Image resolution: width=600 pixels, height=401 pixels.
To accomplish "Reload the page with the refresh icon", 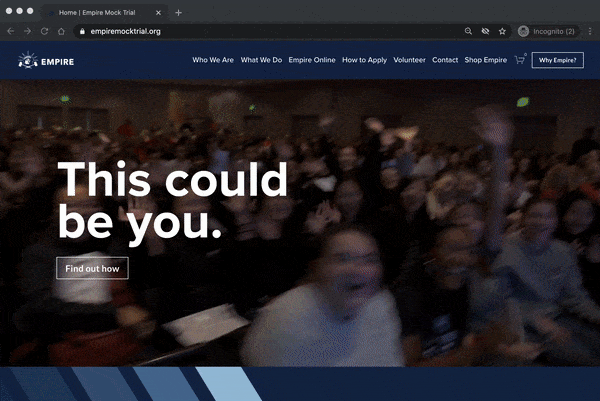I will pos(44,31).
